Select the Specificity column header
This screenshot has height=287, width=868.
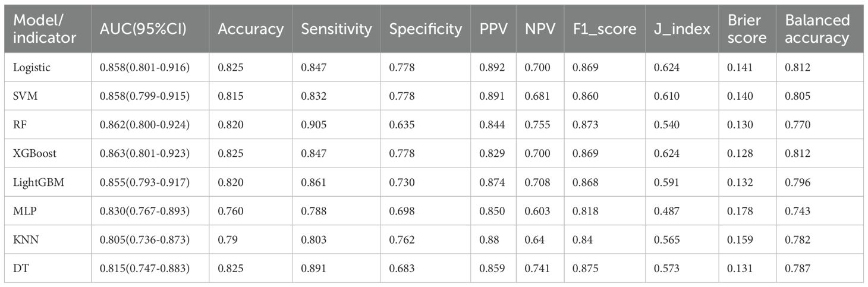[425, 29]
